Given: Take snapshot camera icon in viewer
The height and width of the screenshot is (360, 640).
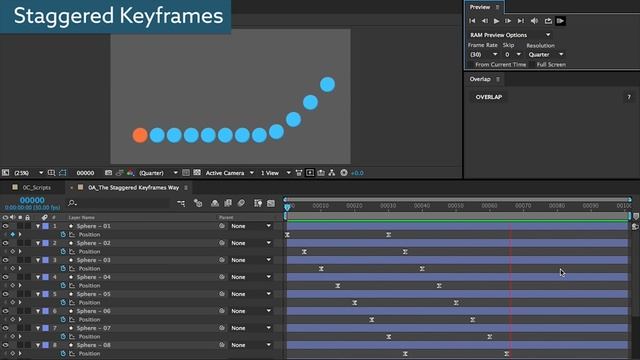Looking at the screenshot, I should coord(108,173).
